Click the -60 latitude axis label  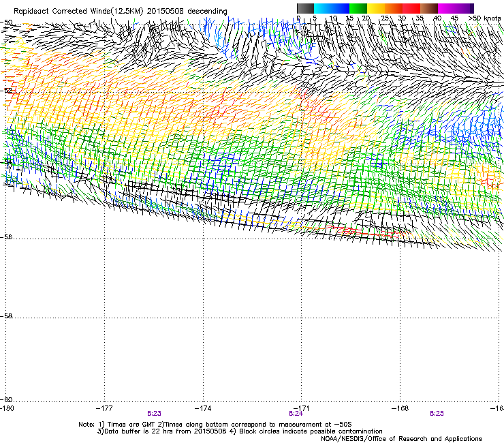click(x=7, y=400)
